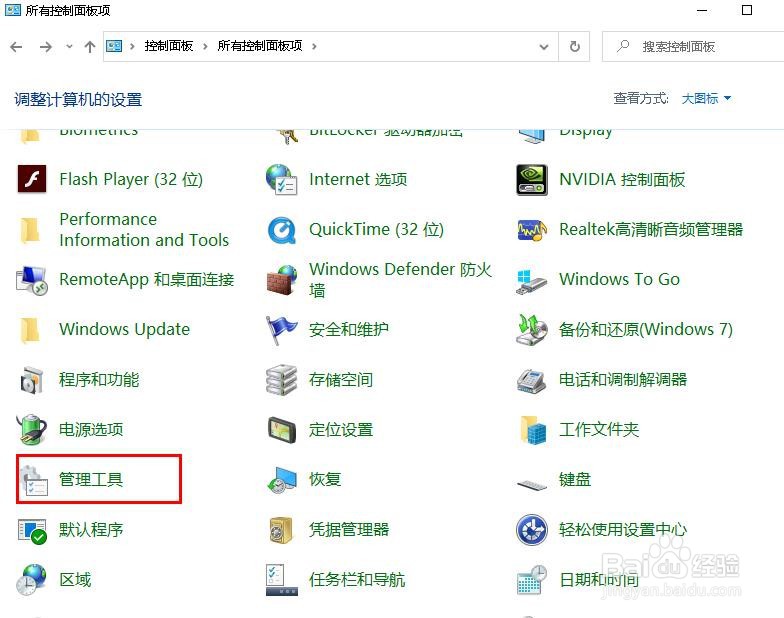Open the 键盘 link text
This screenshot has width=784, height=618.
point(575,480)
